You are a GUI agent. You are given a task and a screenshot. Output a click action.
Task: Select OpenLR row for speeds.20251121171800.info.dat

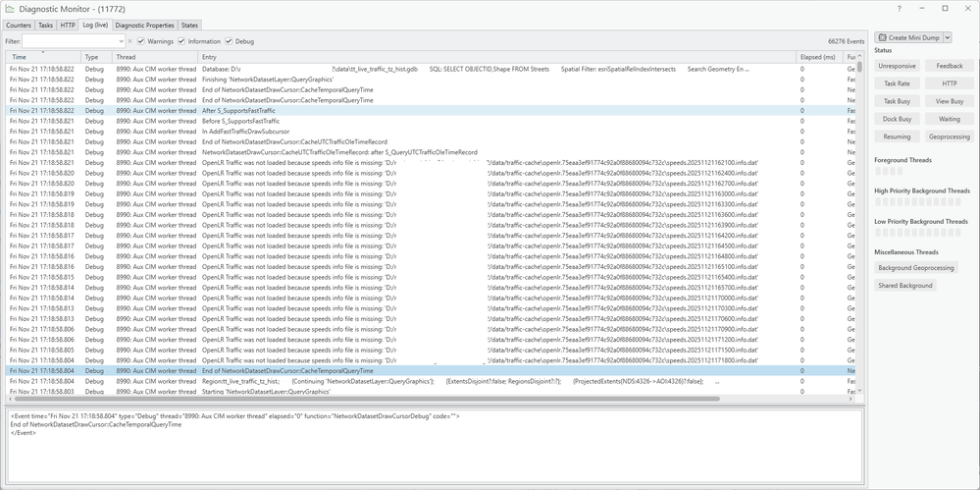[x=430, y=360]
